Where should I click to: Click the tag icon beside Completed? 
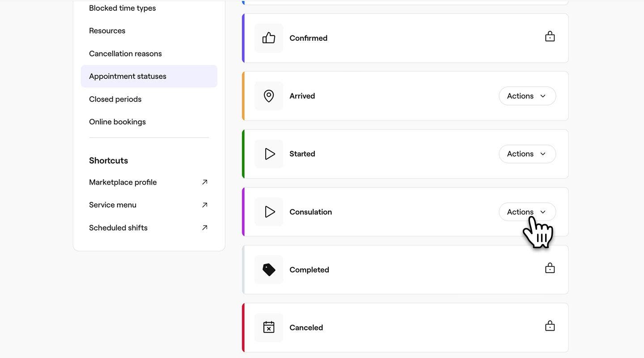pyautogui.click(x=269, y=270)
